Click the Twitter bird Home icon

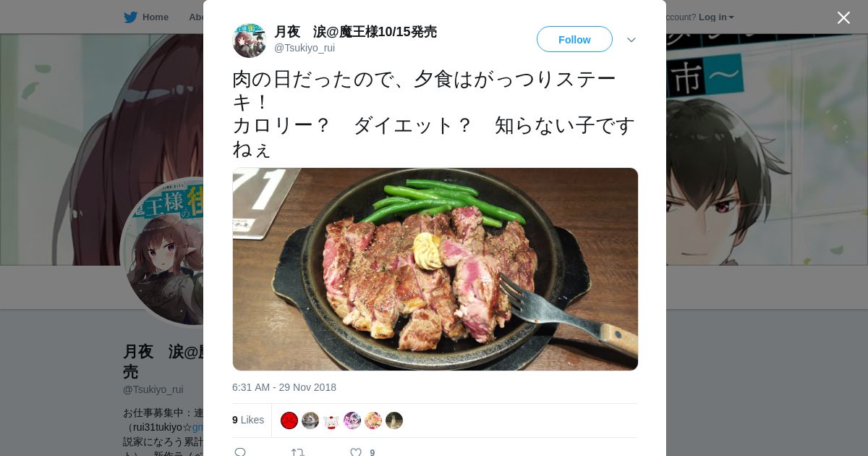pyautogui.click(x=130, y=17)
